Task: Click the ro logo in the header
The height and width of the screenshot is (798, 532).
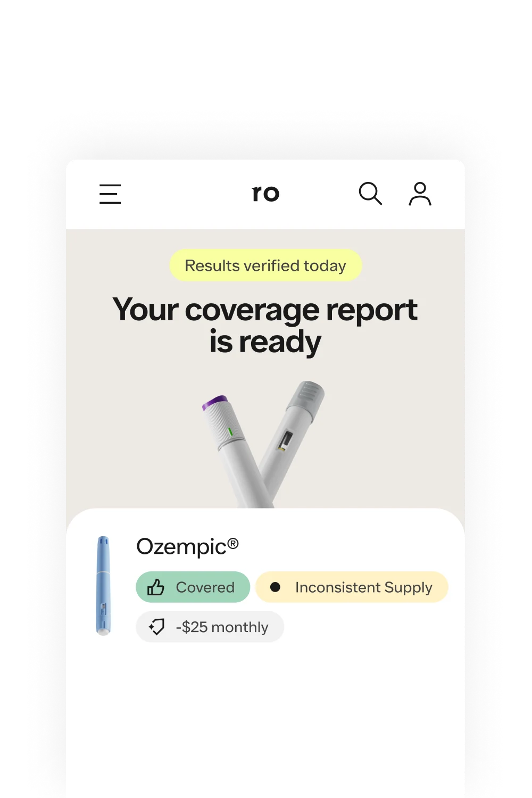Action: point(265,193)
